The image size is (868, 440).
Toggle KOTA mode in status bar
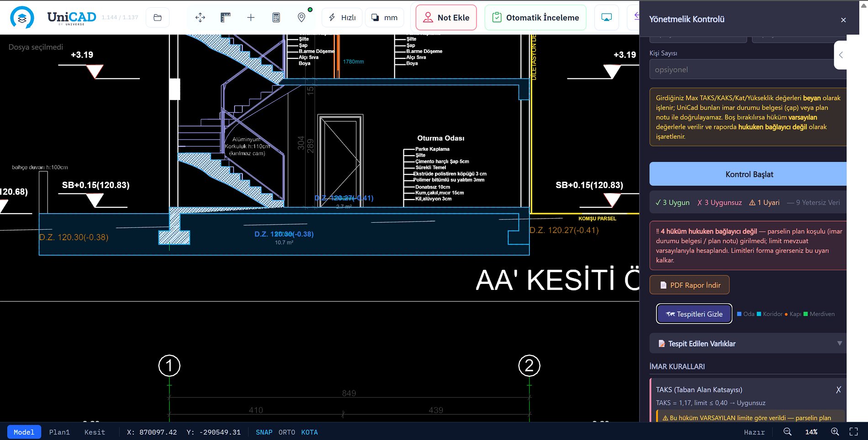coord(309,432)
